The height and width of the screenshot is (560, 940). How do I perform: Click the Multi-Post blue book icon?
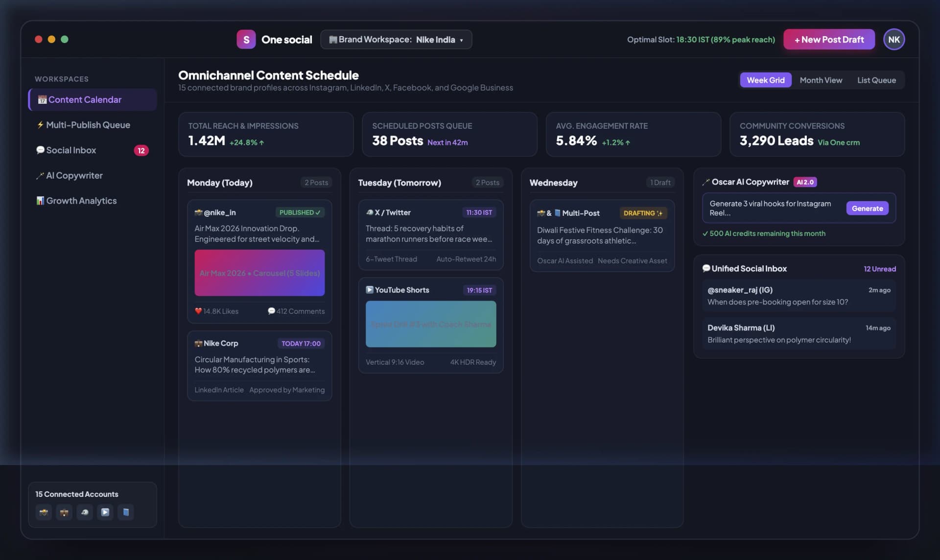pyautogui.click(x=557, y=213)
